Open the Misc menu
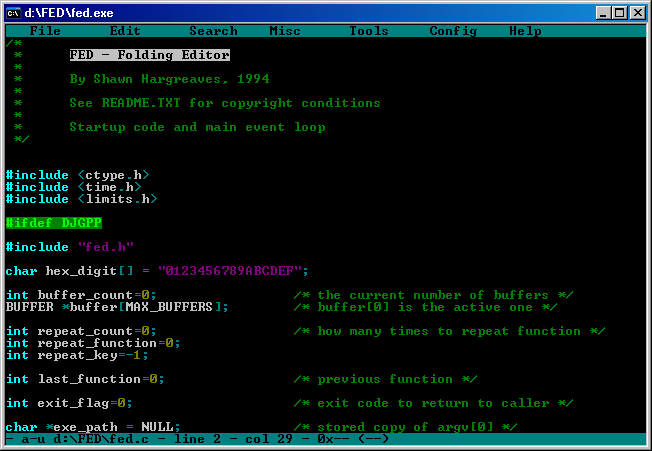 (x=285, y=31)
